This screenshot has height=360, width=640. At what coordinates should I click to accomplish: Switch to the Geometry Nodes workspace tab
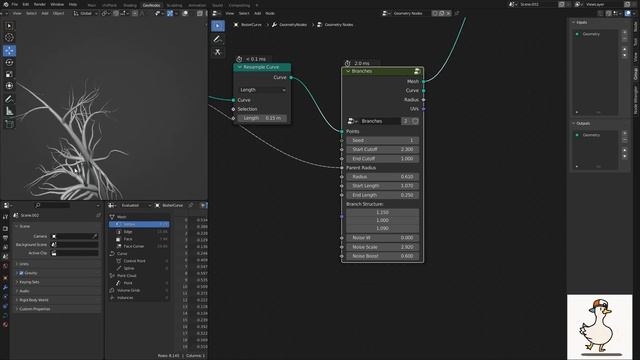pos(151,5)
